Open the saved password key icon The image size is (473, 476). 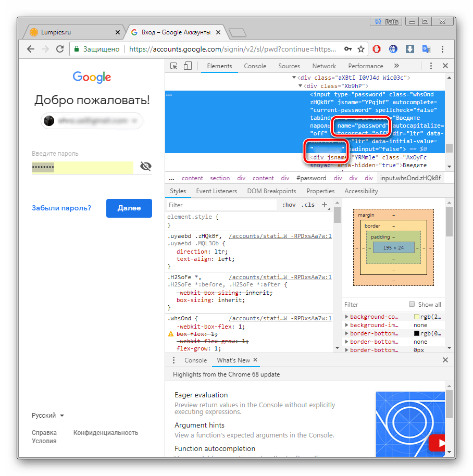coord(347,49)
